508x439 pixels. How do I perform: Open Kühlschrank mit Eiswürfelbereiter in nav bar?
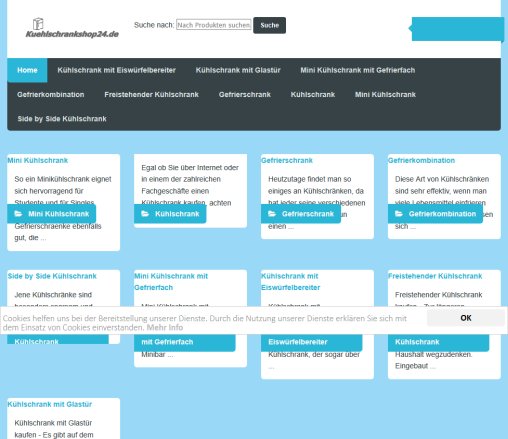pos(116,70)
